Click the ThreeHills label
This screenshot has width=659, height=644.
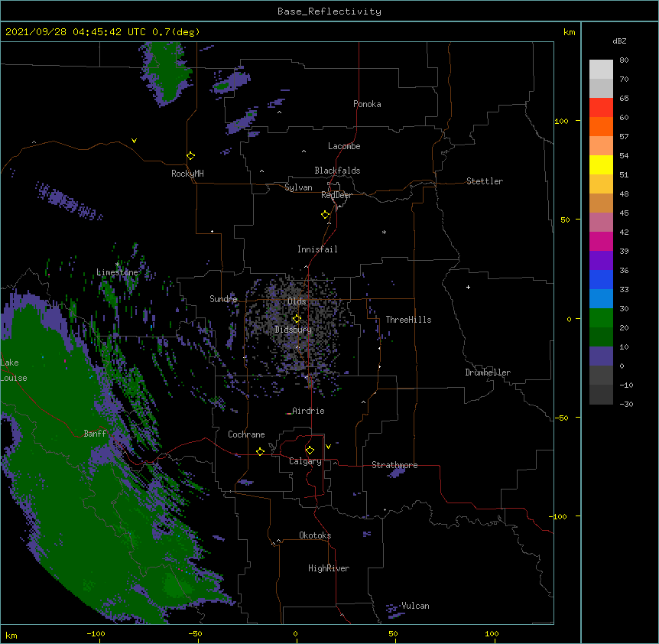[408, 320]
